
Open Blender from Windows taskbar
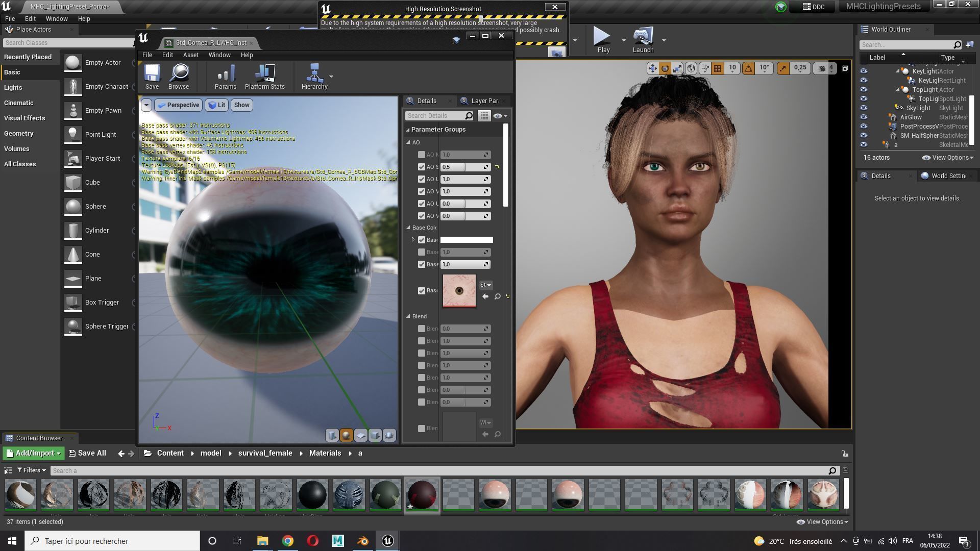tap(362, 541)
